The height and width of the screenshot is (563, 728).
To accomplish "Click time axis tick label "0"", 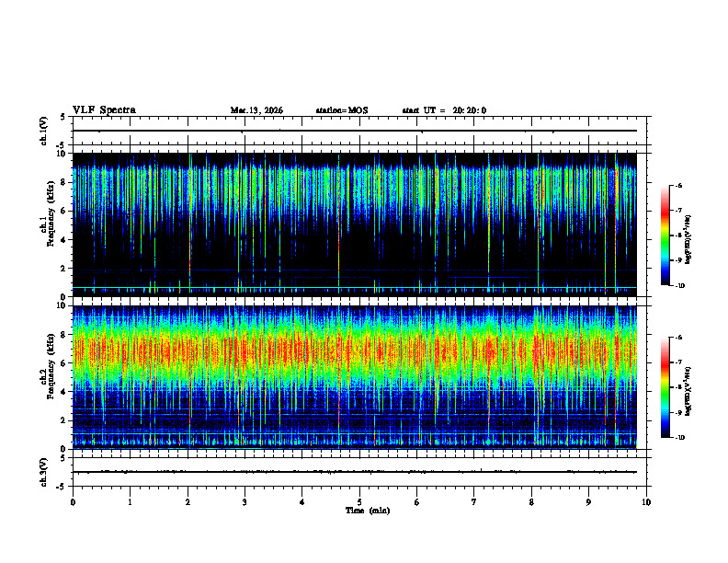I will (73, 502).
